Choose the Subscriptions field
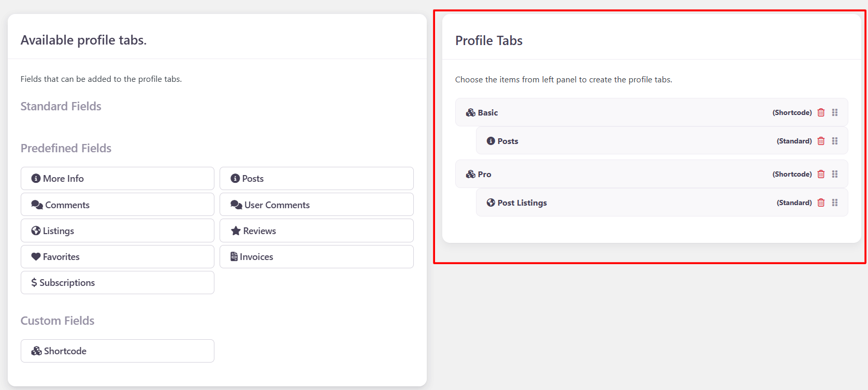Screen dimensions: 868x390 click(x=118, y=282)
